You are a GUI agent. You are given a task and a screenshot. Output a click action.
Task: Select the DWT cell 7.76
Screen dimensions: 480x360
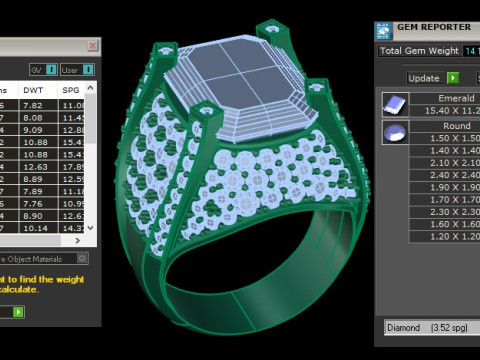coord(38,204)
